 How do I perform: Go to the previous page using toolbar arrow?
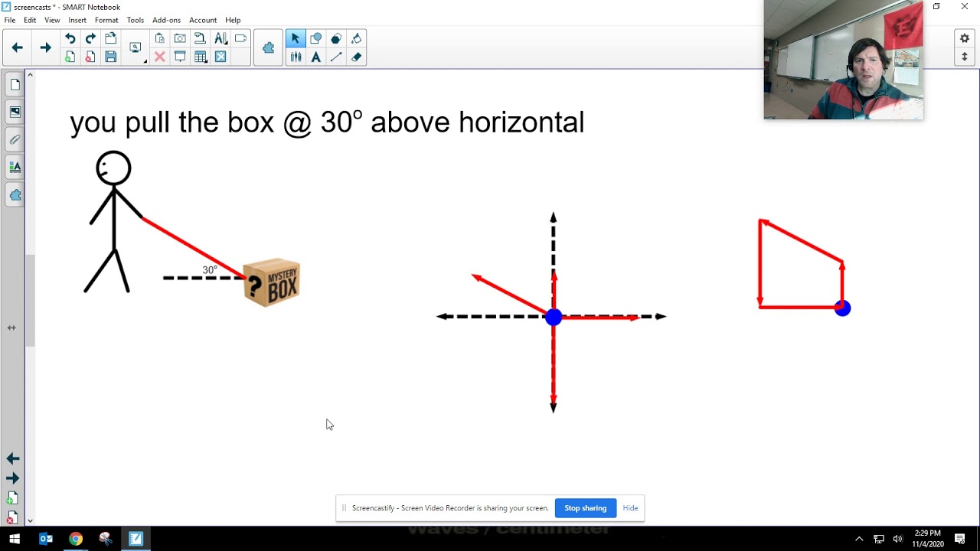pyautogui.click(x=17, y=47)
